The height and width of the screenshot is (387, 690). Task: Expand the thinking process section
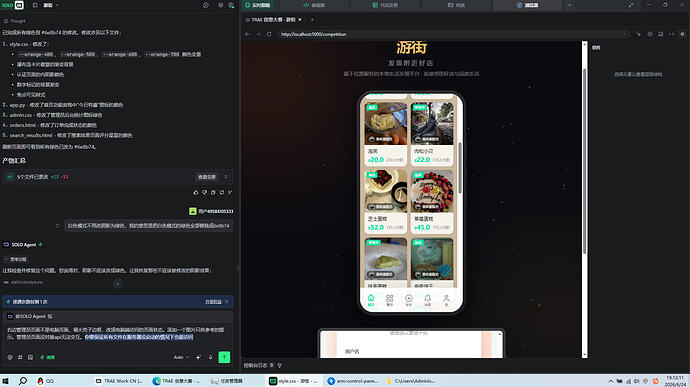click(15, 259)
